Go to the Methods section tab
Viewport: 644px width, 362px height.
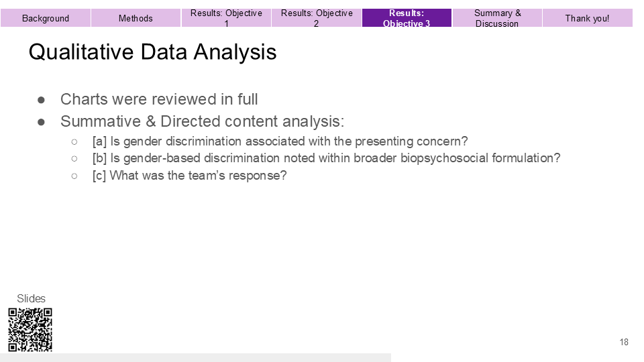136,18
